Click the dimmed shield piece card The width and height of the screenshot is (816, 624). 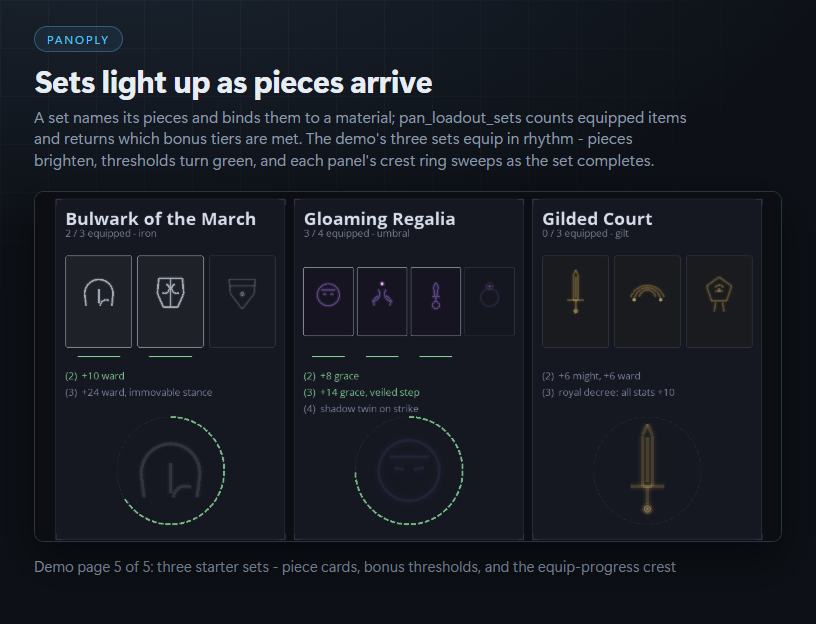coord(242,301)
